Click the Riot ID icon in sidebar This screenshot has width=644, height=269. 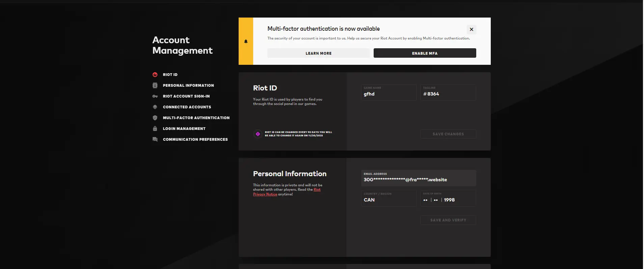pyautogui.click(x=155, y=75)
